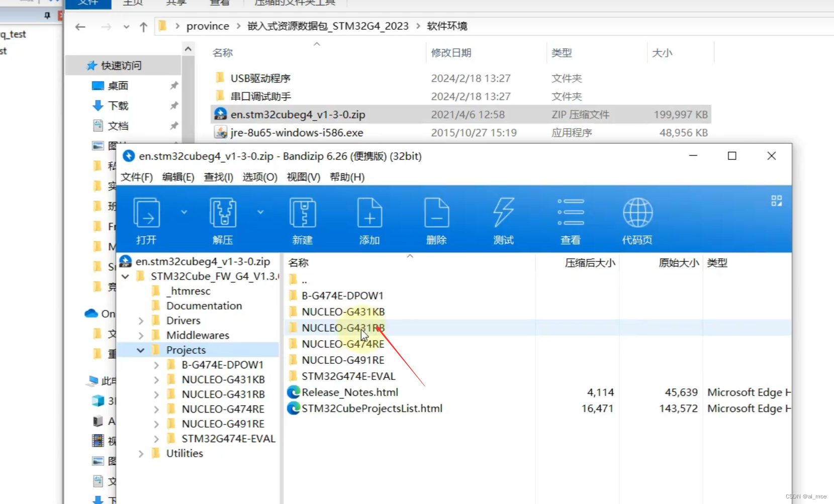Open the 帮助(H) menu in Bandizip
This screenshot has width=834, height=504.
pyautogui.click(x=347, y=177)
